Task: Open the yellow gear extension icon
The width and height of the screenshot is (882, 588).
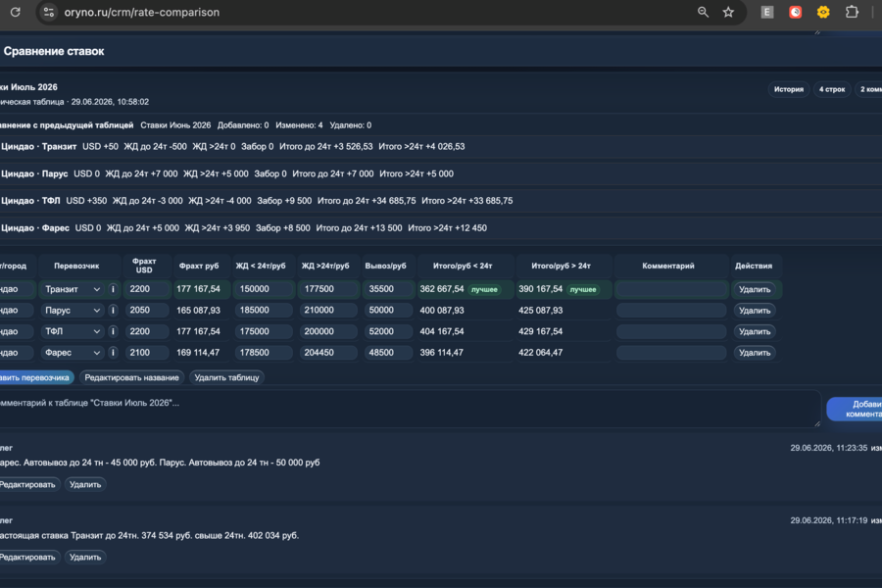Action: click(x=823, y=12)
